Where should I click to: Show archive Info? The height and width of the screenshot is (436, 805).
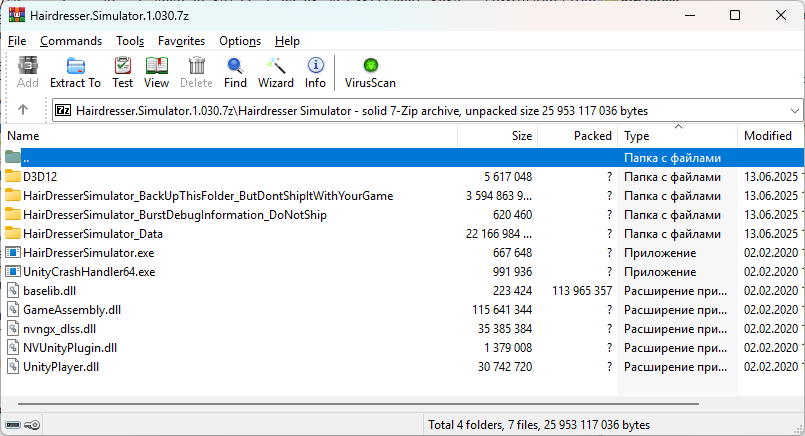(x=315, y=72)
